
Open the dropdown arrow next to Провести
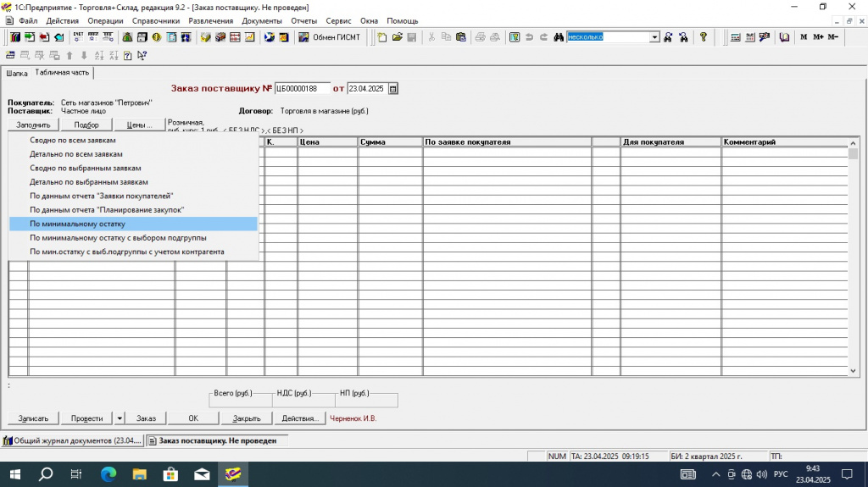pyautogui.click(x=120, y=418)
